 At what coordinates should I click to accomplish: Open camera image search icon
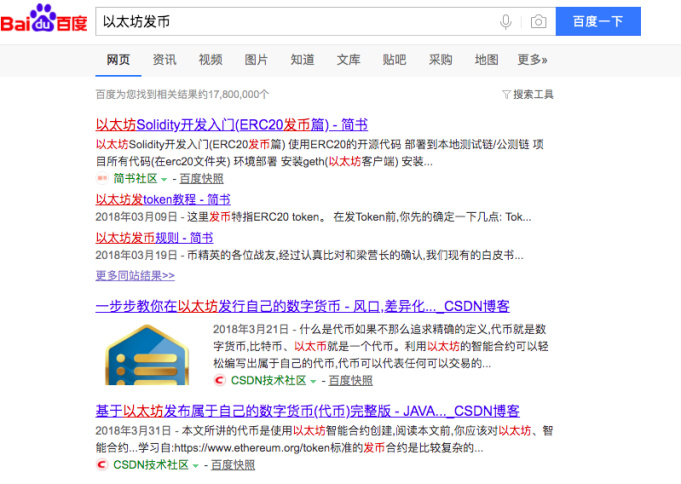pos(539,21)
